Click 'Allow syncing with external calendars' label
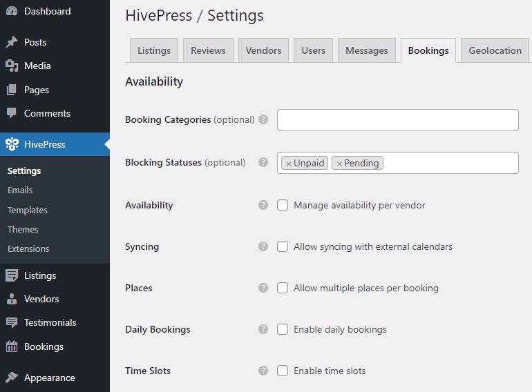Viewport: 532px width, 392px height. coord(373,246)
